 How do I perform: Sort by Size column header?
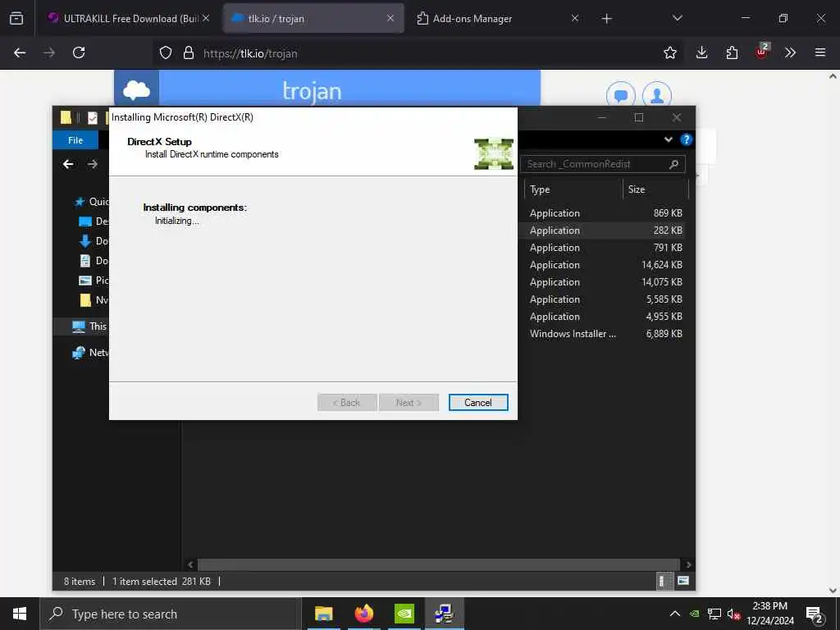[655, 189]
